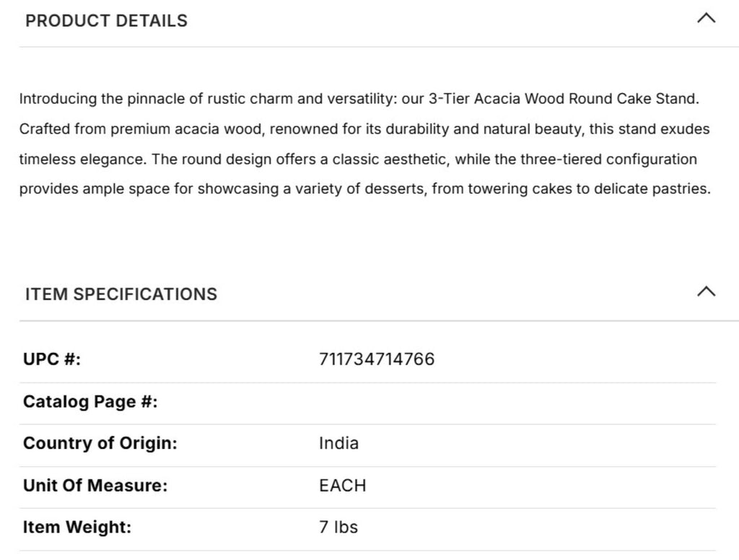Click the EACH unit value
The height and width of the screenshot is (560, 739).
[342, 486]
